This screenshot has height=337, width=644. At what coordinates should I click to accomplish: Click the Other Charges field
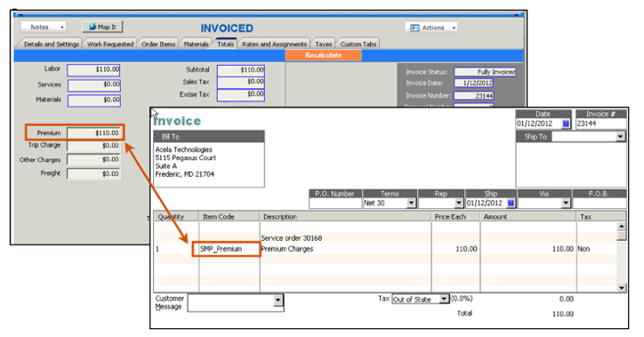[94, 160]
